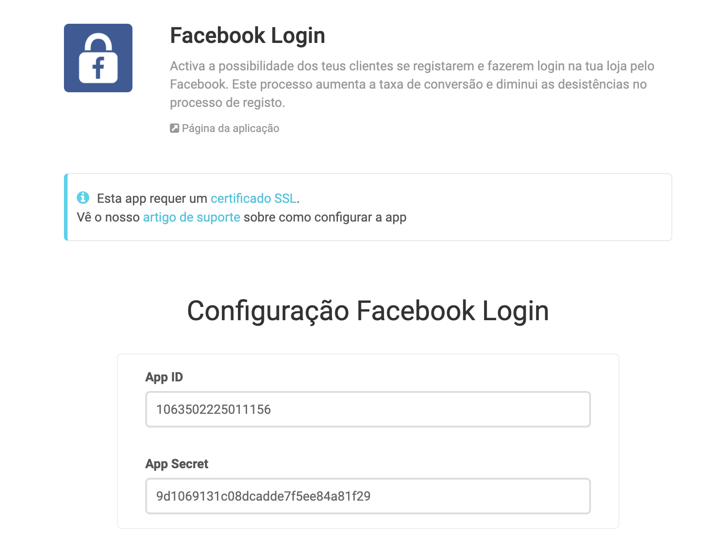The width and height of the screenshot is (728, 560).
Task: Focus the App ID input field
Action: 368,409
